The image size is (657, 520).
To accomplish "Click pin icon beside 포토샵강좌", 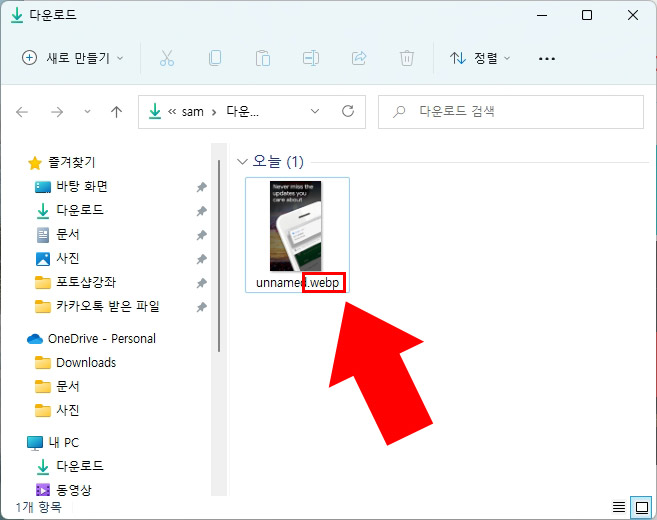I will pyautogui.click(x=202, y=283).
